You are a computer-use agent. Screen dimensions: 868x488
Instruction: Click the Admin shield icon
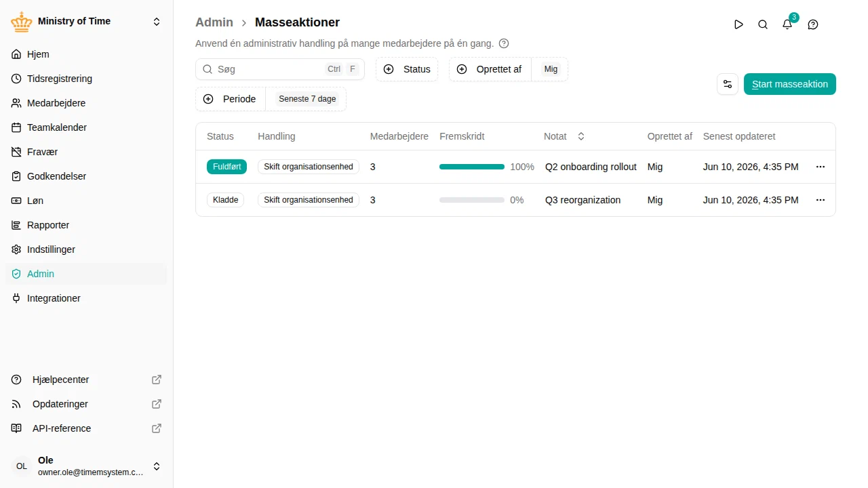pyautogui.click(x=16, y=274)
